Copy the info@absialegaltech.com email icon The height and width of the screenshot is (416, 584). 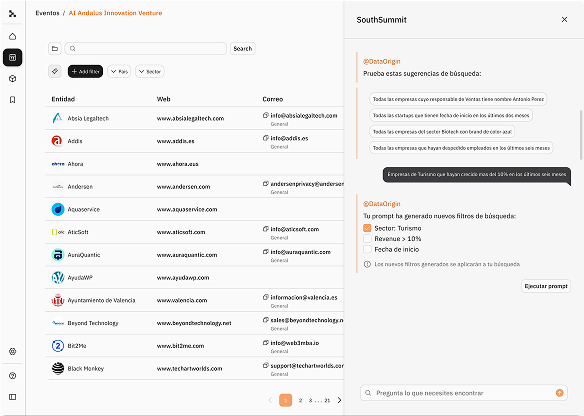[266, 115]
